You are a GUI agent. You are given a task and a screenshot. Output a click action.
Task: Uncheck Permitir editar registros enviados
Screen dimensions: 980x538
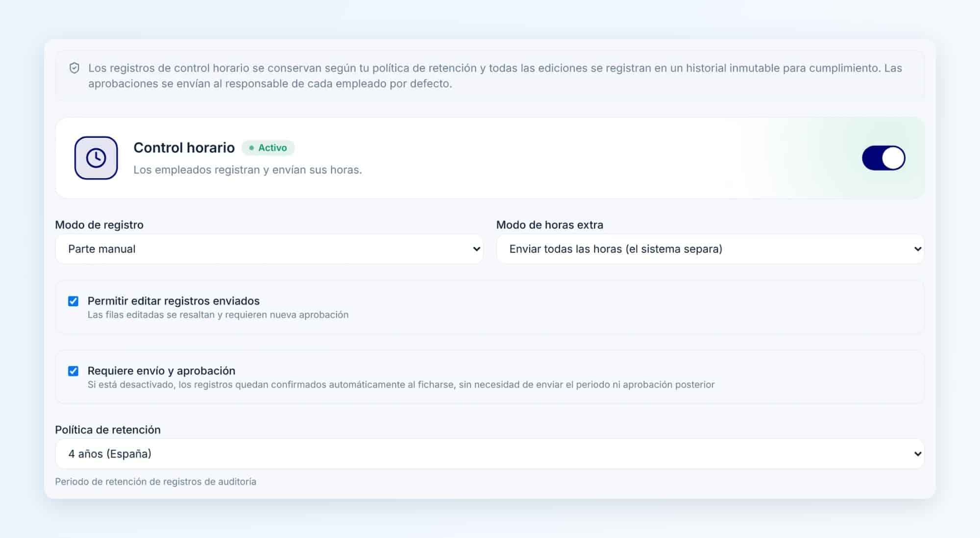[x=73, y=301]
